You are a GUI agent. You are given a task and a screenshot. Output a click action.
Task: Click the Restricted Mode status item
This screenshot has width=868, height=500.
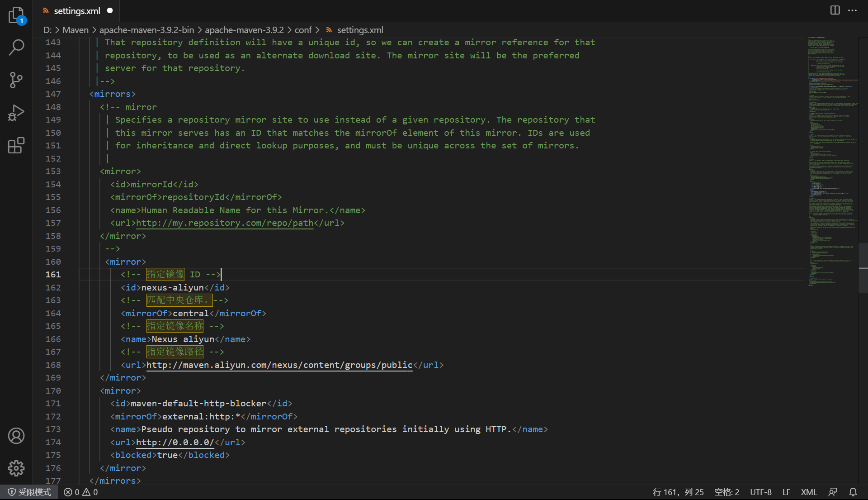29,492
